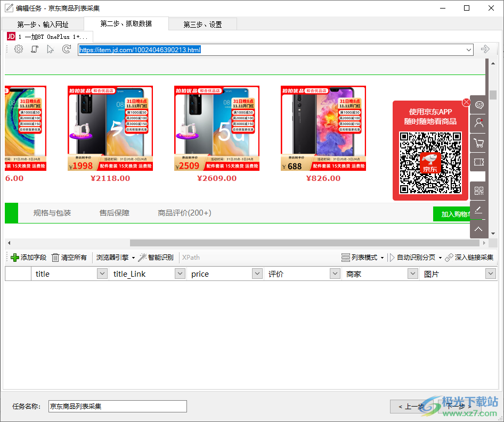
Task: Click the ¥2609.00 price text
Action: coord(217,178)
